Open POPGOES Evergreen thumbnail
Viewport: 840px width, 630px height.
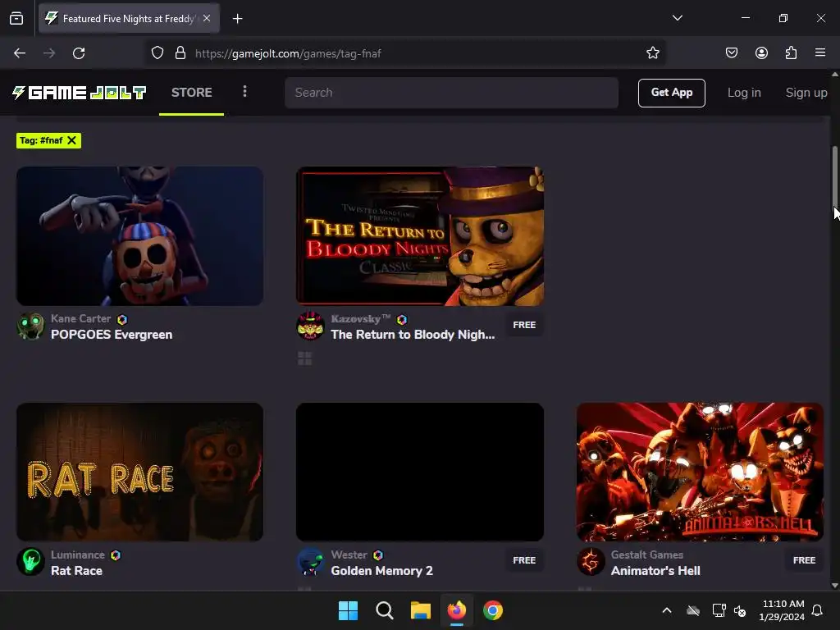(139, 236)
